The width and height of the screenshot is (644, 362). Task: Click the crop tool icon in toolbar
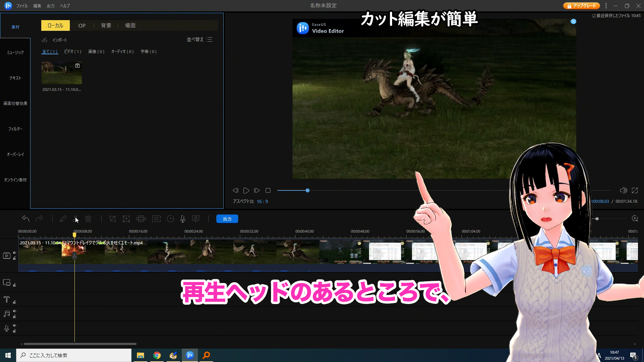click(x=112, y=219)
